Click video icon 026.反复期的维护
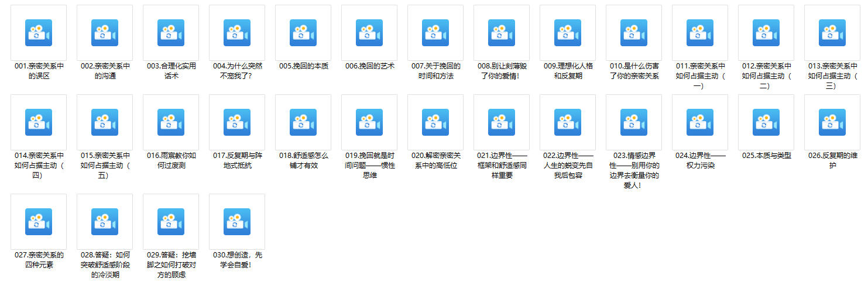Image resolution: width=868 pixels, height=282 pixels. (832, 122)
